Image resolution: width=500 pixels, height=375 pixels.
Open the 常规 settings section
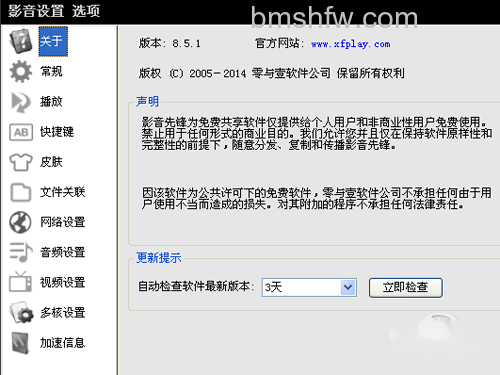pyautogui.click(x=51, y=71)
